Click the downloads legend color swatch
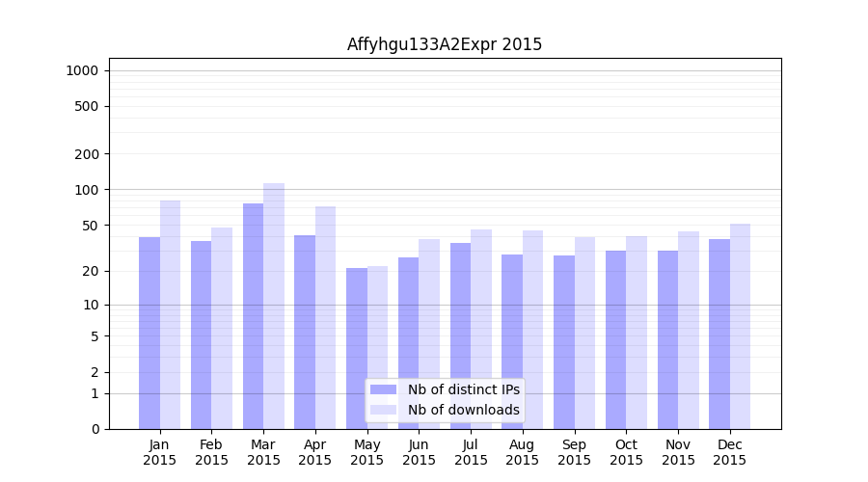868x482 pixels. [383, 410]
